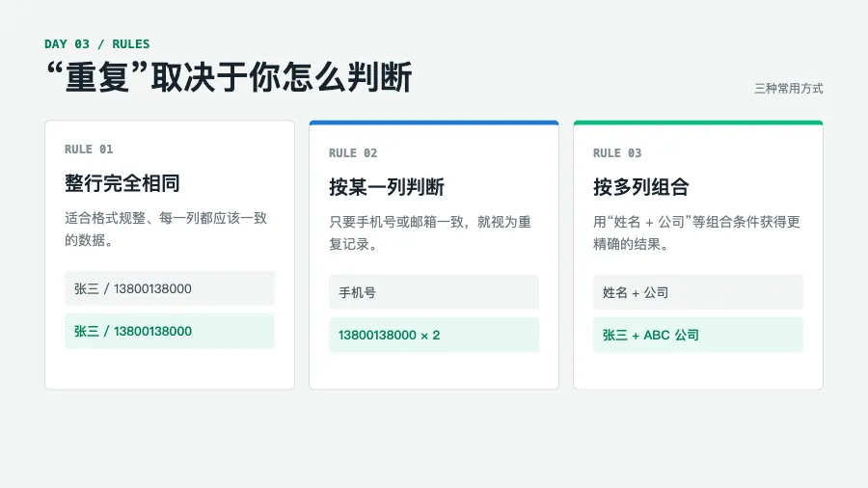Click the 用"姓名 + 公司" description text

[x=696, y=233]
